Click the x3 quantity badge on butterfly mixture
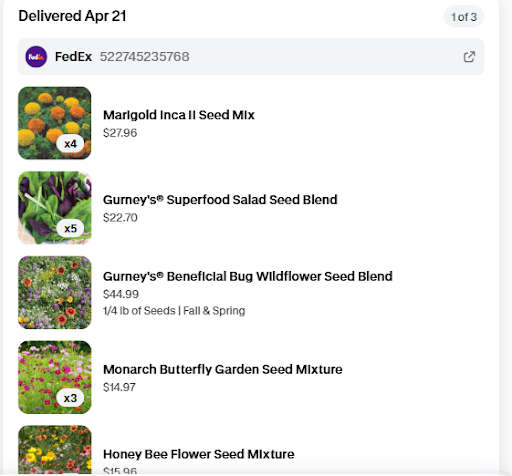512x476 pixels. click(x=70, y=398)
